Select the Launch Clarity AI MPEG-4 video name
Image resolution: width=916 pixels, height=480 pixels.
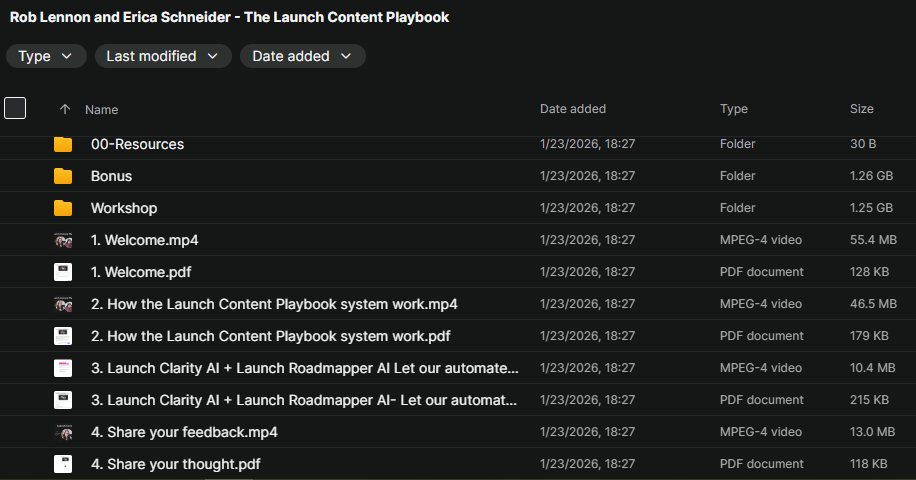304,368
